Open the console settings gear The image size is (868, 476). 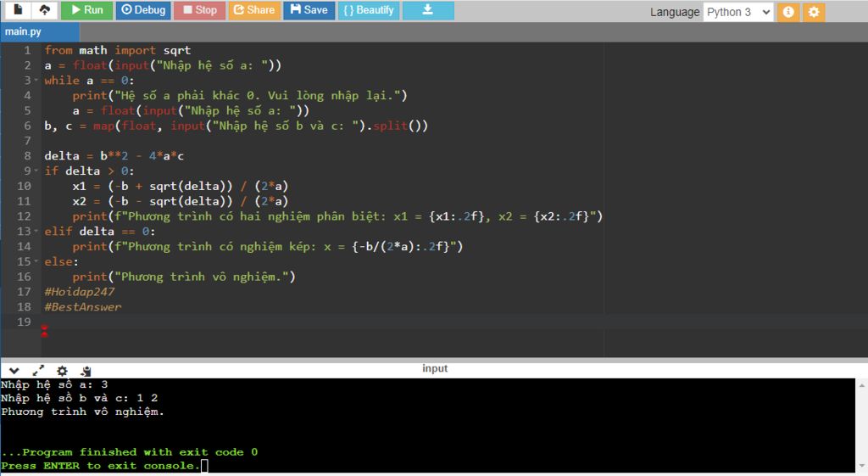62,371
